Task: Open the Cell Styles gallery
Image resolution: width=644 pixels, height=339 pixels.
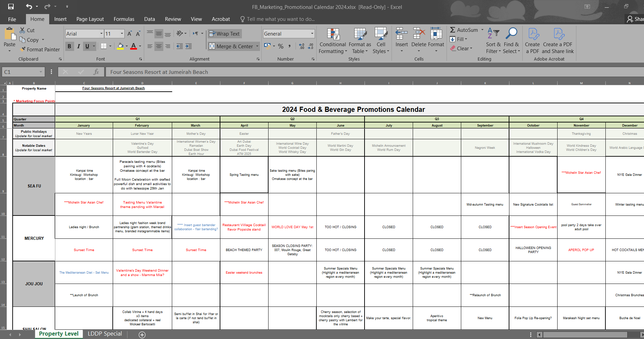Action: pyautogui.click(x=381, y=40)
